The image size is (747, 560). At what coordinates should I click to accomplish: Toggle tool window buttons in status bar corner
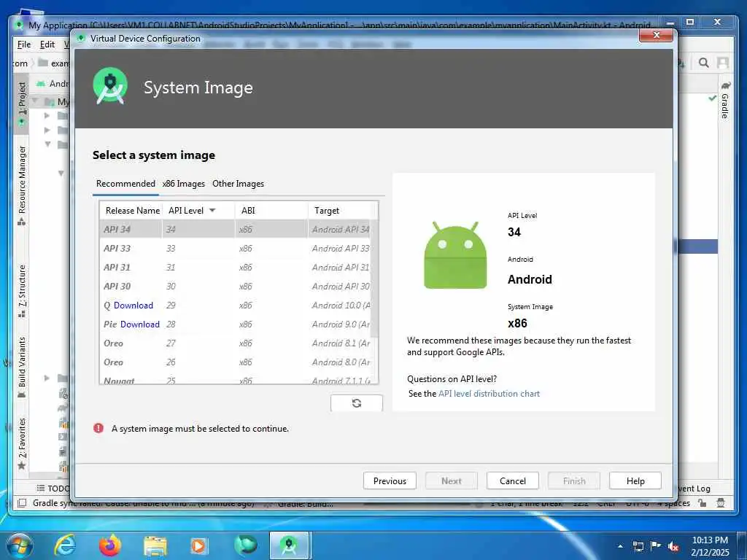pos(22,503)
